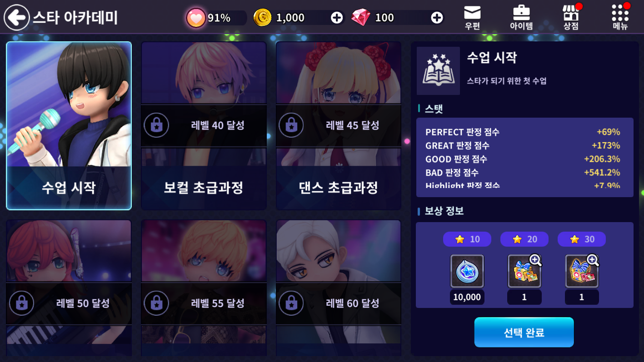This screenshot has width=644, height=362.
Task: Click the pink heart stamina icon
Action: pyautogui.click(x=196, y=18)
